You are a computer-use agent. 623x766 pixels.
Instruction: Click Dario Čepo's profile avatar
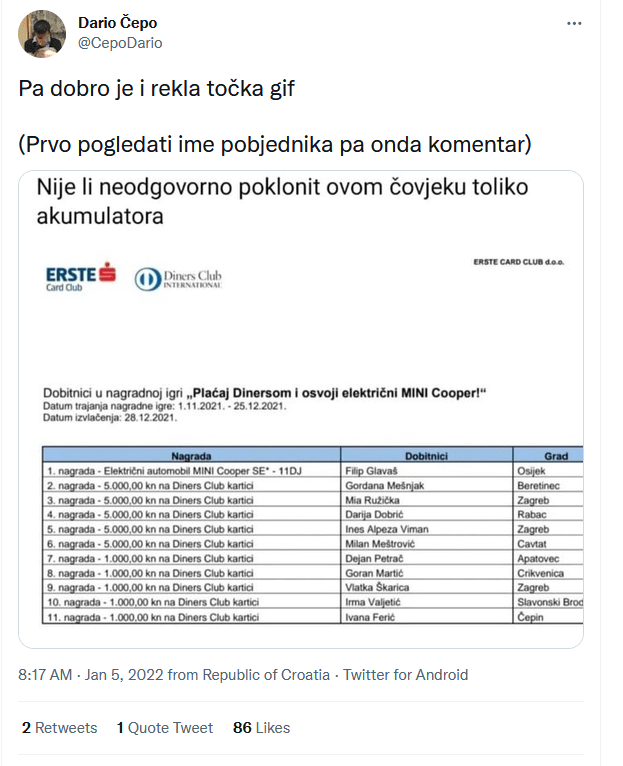(41, 33)
